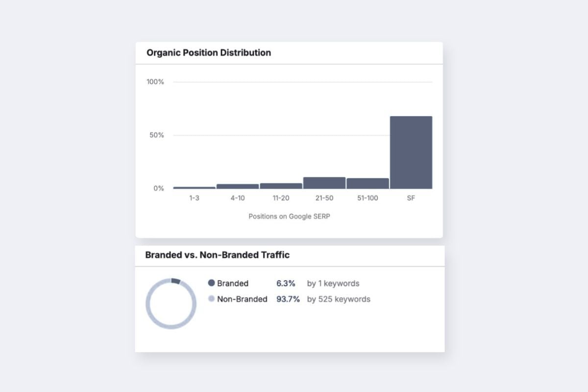
Task: Click the 50% y-axis label
Action: coord(157,135)
